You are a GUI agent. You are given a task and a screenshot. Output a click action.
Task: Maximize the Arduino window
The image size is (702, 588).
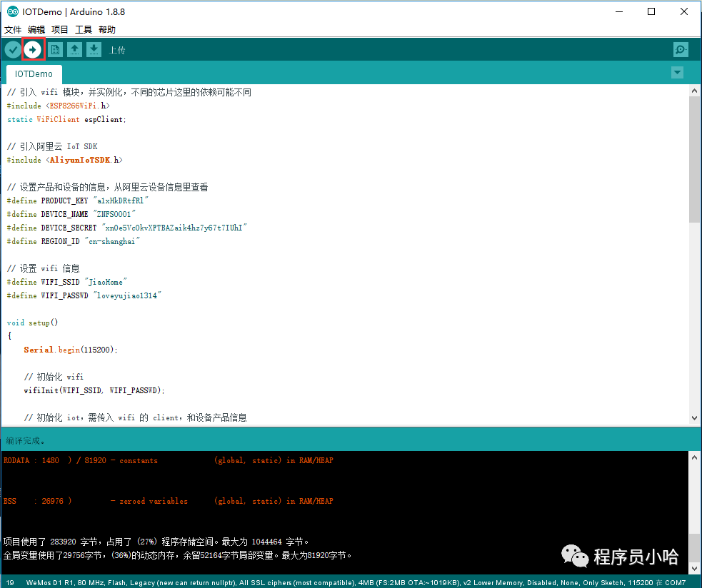click(651, 11)
